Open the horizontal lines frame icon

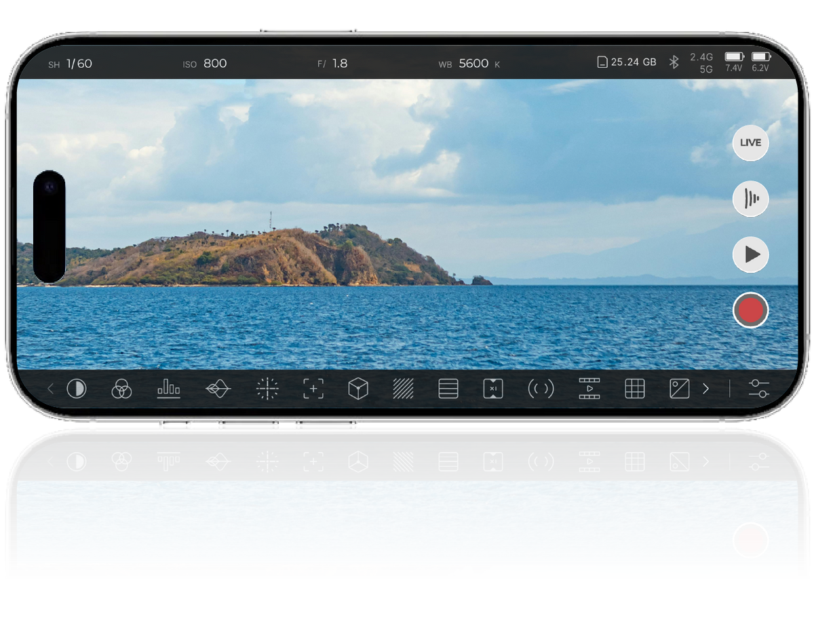(x=448, y=389)
